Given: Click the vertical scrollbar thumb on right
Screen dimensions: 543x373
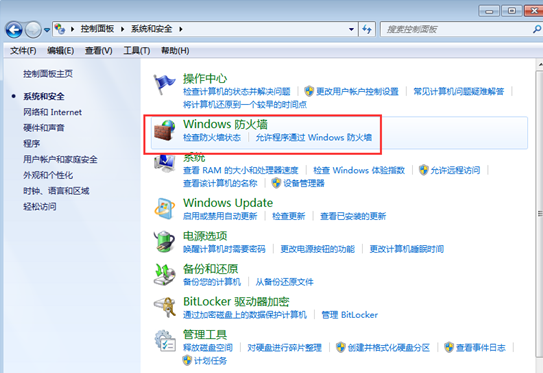Looking at the screenshot, I should point(540,214).
